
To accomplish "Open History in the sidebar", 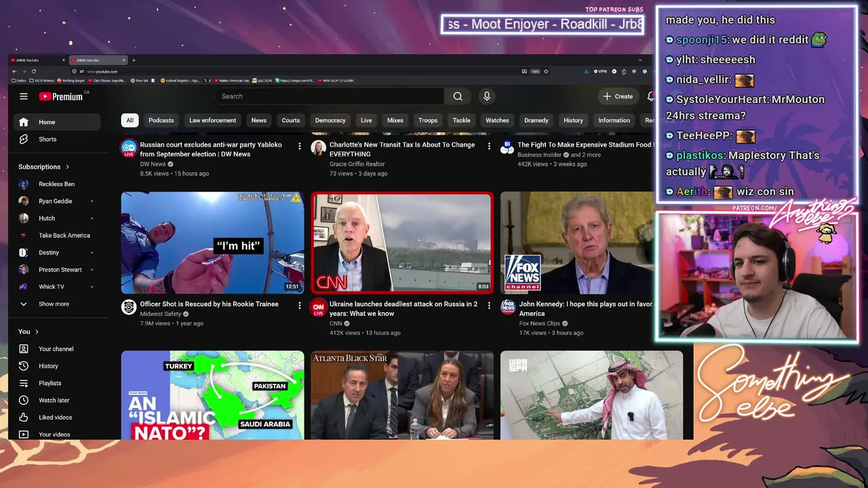I will (57, 366).
